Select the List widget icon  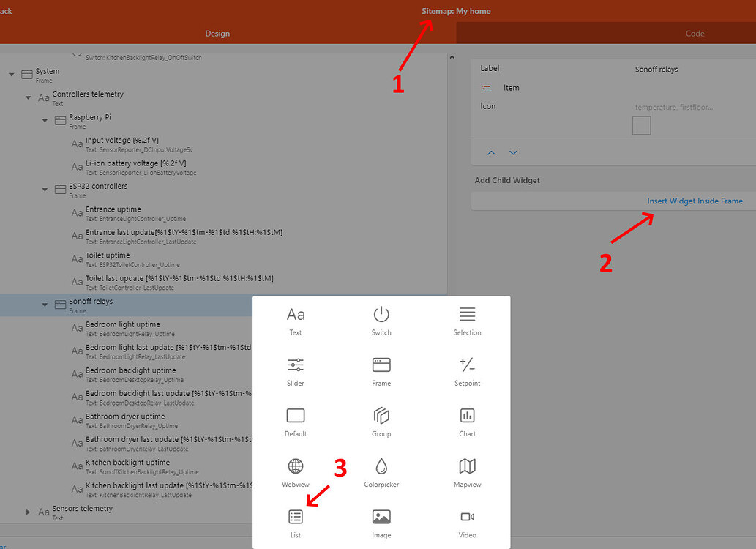(296, 517)
